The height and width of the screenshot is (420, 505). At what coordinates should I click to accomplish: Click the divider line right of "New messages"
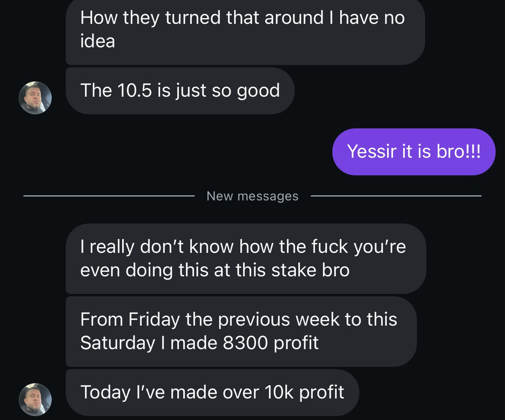point(395,196)
